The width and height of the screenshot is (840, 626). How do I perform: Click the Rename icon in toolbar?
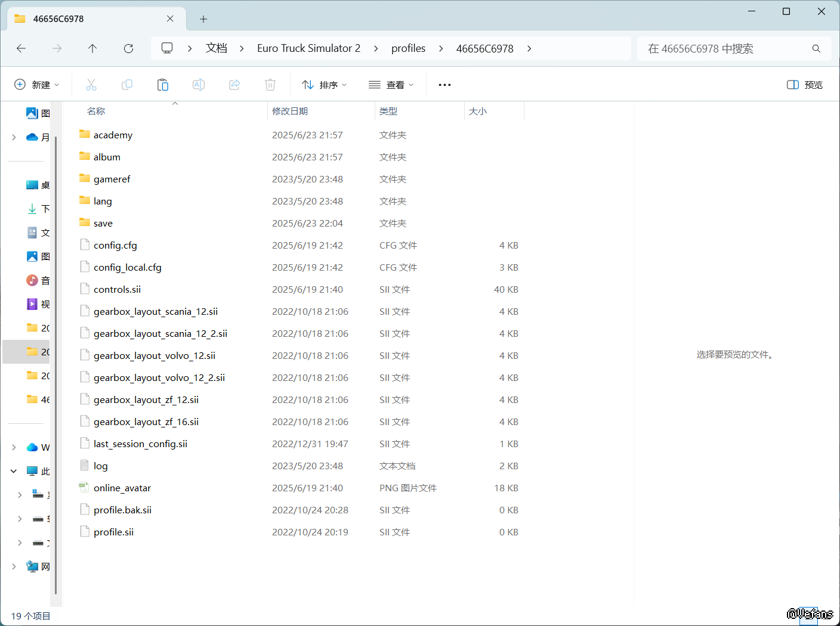(x=199, y=85)
